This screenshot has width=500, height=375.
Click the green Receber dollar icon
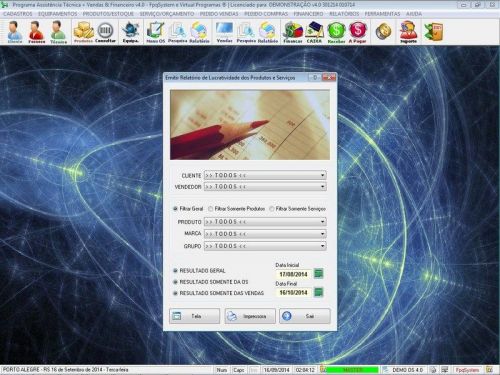pos(336,32)
